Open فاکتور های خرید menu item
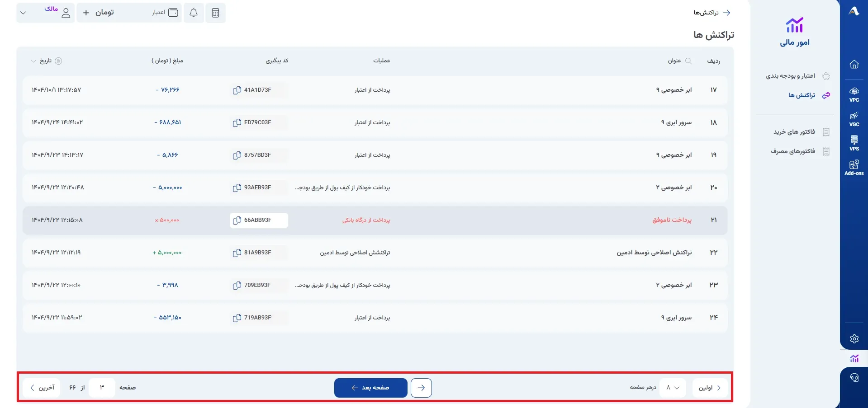 [801, 132]
